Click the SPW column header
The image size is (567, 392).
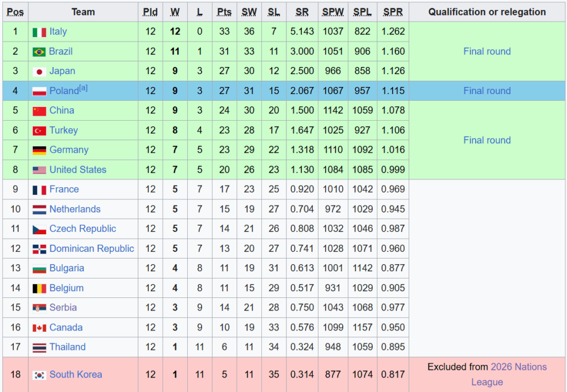point(333,12)
